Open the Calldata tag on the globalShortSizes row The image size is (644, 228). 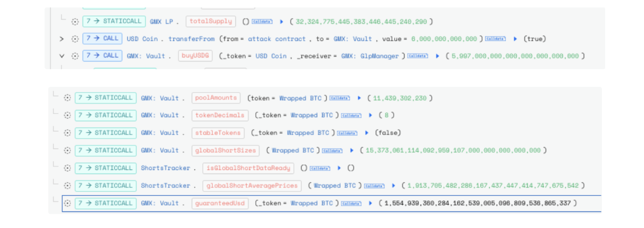332,150
